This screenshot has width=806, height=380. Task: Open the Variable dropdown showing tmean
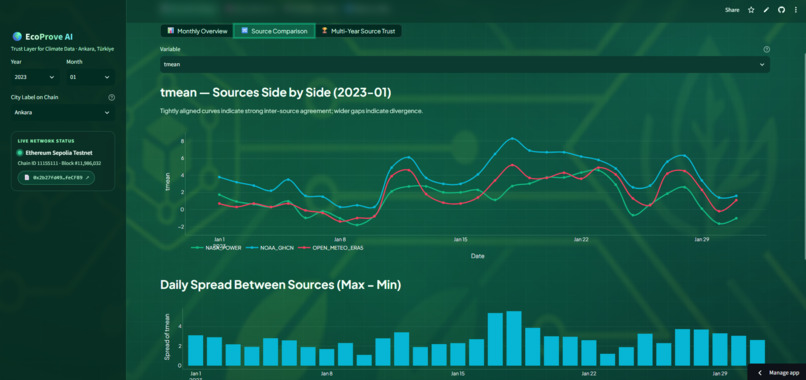coord(465,65)
